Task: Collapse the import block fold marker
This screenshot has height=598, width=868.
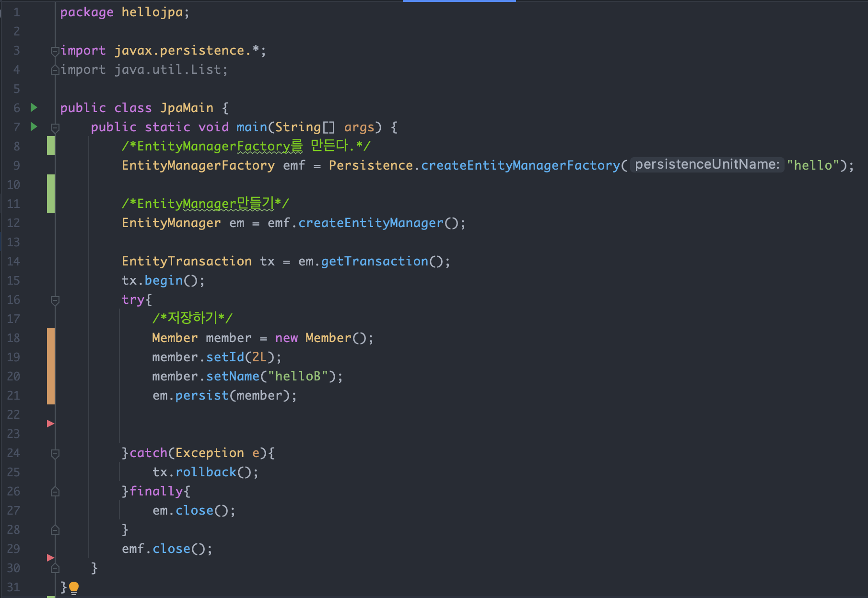Action: coord(55,50)
